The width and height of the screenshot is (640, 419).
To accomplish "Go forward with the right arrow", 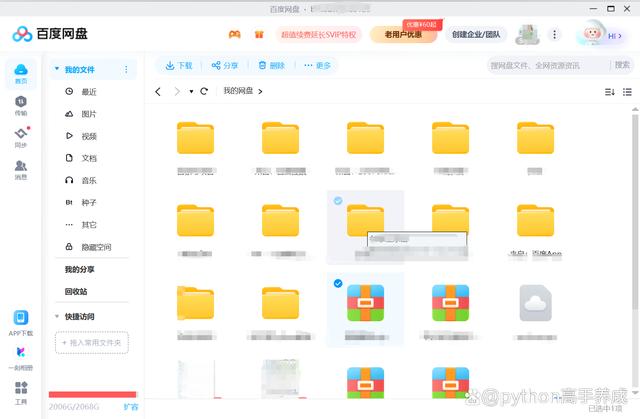I will [177, 91].
